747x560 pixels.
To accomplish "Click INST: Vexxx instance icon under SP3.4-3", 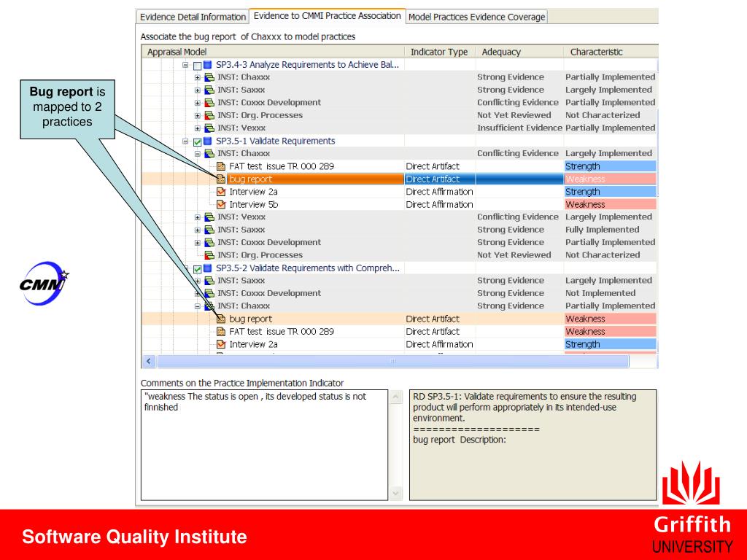I will [209, 128].
